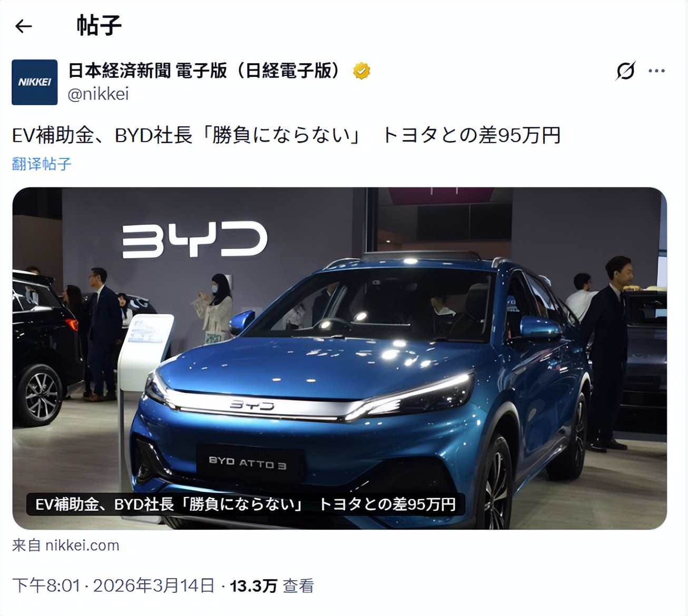Go back using the left arrow
This screenshot has width=688, height=616.
[24, 26]
